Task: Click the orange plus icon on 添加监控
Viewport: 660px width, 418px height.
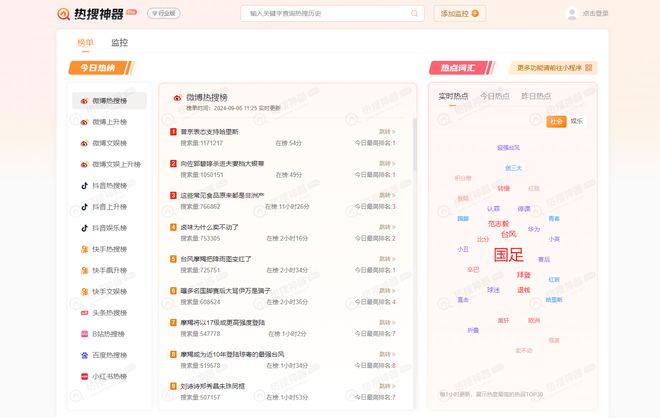Action: 475,13
